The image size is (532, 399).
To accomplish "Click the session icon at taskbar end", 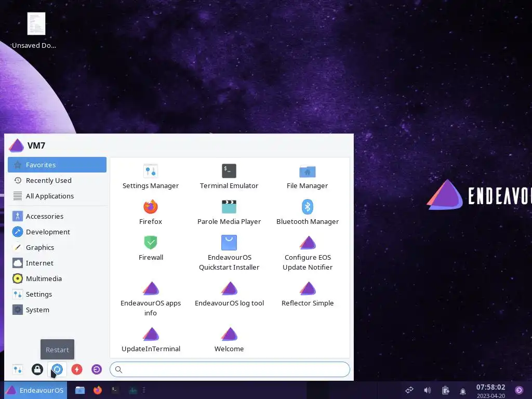I will point(519,390).
